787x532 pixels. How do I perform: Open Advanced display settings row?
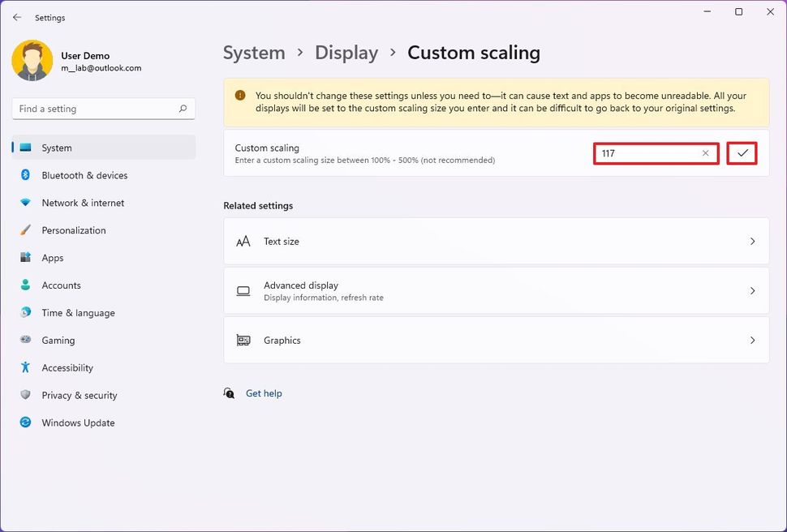click(496, 291)
